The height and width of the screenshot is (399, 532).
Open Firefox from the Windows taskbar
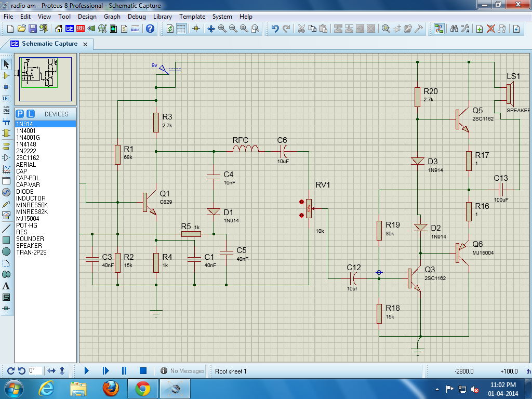pos(111,388)
